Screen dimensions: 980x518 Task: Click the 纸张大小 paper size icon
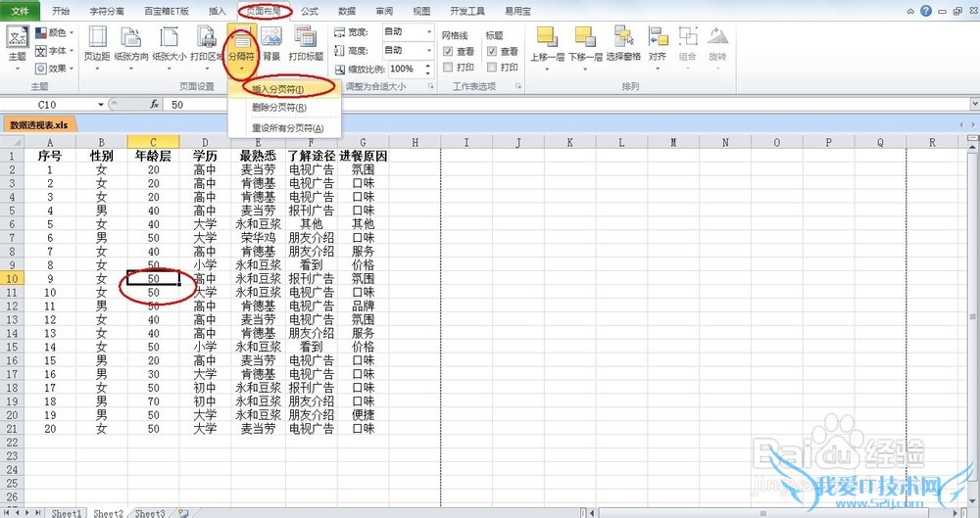pos(170,37)
